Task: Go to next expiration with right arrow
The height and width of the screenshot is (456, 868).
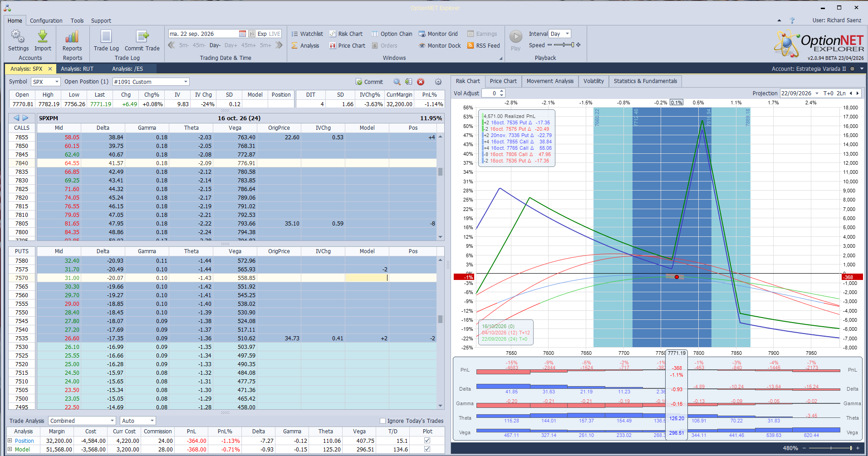Action: [x=25, y=118]
